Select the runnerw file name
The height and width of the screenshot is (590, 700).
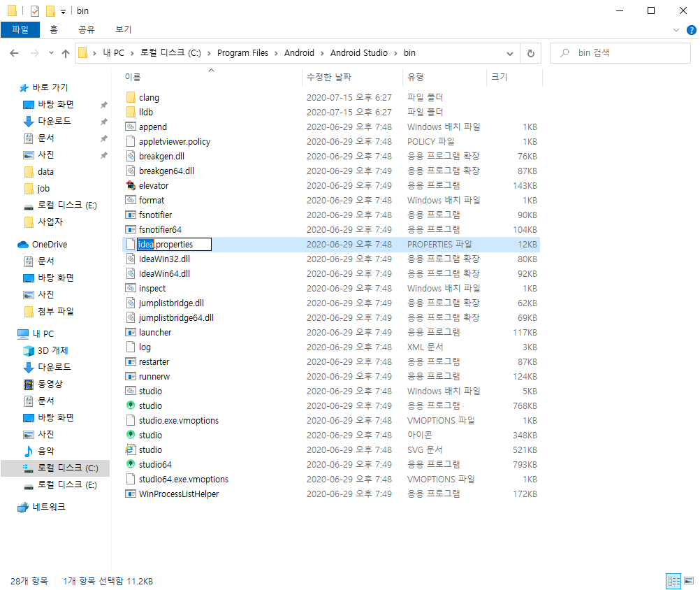pos(154,377)
